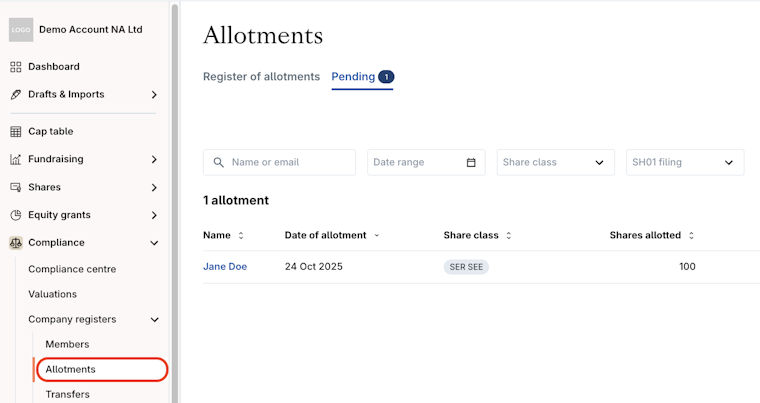Viewport: 760px width, 403px height.
Task: Expand the Equity grants submenu arrow
Action: (154, 215)
